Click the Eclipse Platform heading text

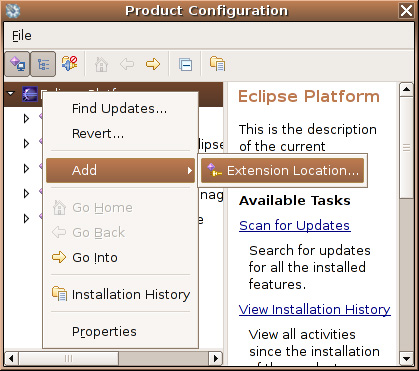pos(309,96)
